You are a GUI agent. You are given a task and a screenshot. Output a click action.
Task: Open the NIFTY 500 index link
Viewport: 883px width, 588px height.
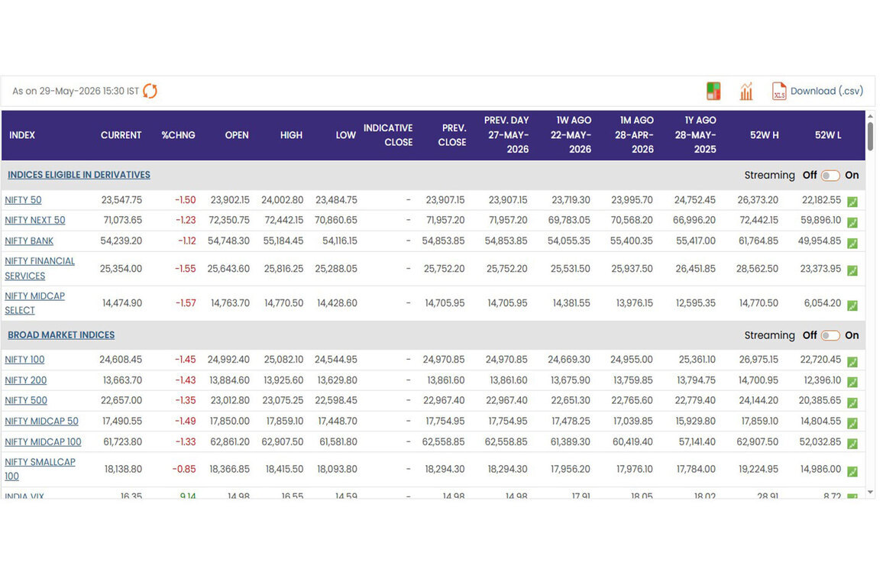coord(26,400)
